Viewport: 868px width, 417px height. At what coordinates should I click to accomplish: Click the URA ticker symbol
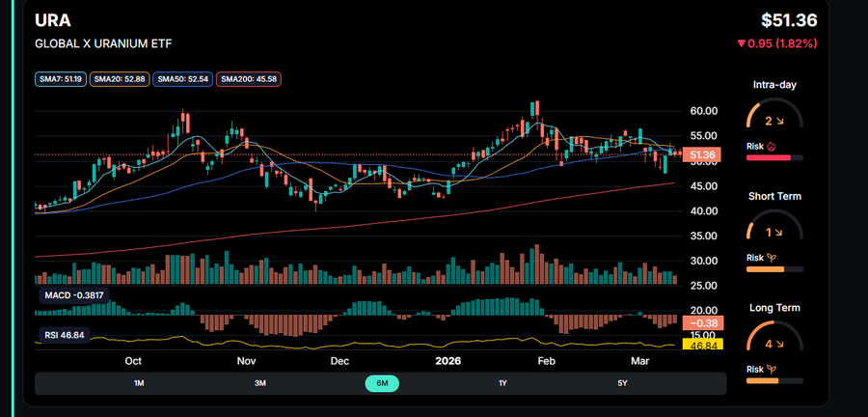53,20
